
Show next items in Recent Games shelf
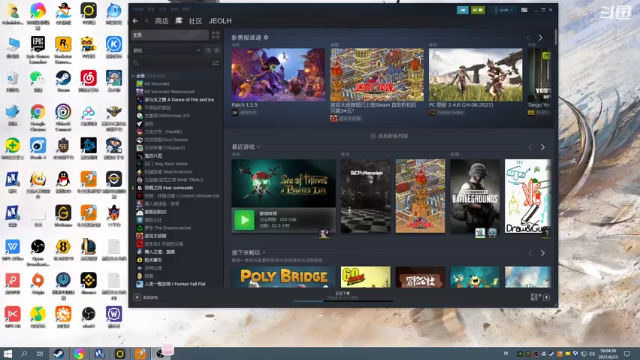click(x=542, y=147)
